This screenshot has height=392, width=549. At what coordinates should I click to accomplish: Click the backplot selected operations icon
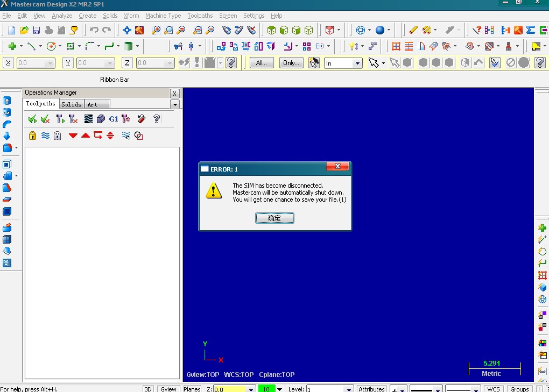coord(88,119)
